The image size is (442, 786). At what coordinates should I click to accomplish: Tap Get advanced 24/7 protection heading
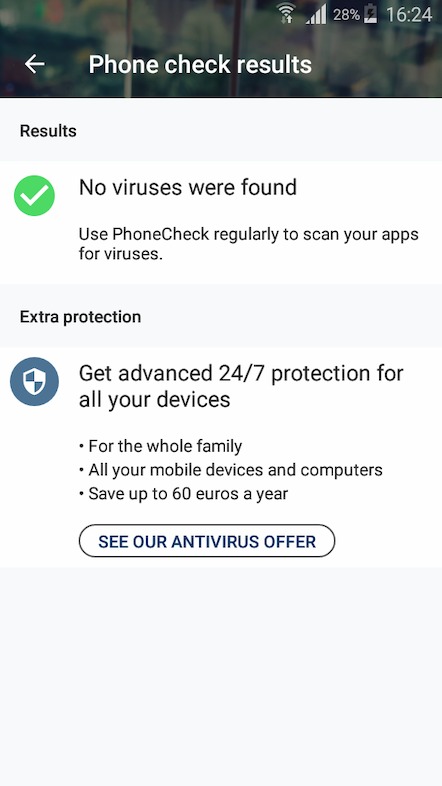(241, 386)
